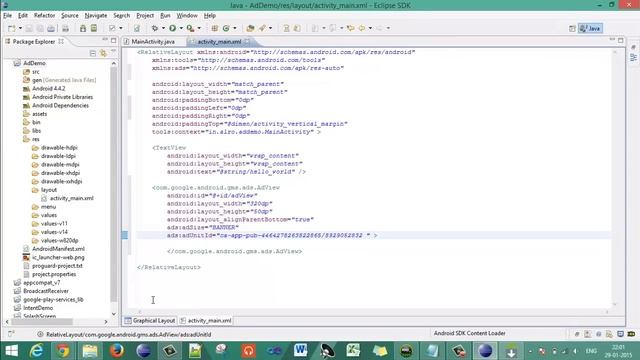The height and width of the screenshot is (360, 640).
Task: Open the Android SDK Manager icon
Action: pyautogui.click(x=83, y=28)
